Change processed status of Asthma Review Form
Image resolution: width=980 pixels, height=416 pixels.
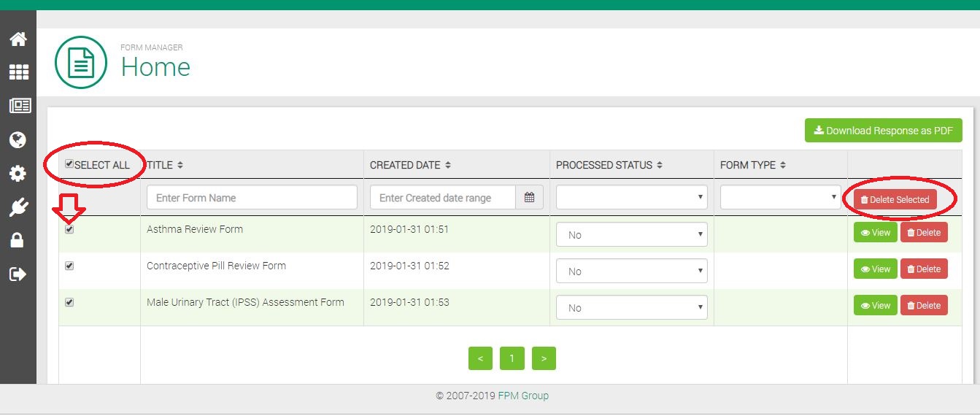click(631, 235)
